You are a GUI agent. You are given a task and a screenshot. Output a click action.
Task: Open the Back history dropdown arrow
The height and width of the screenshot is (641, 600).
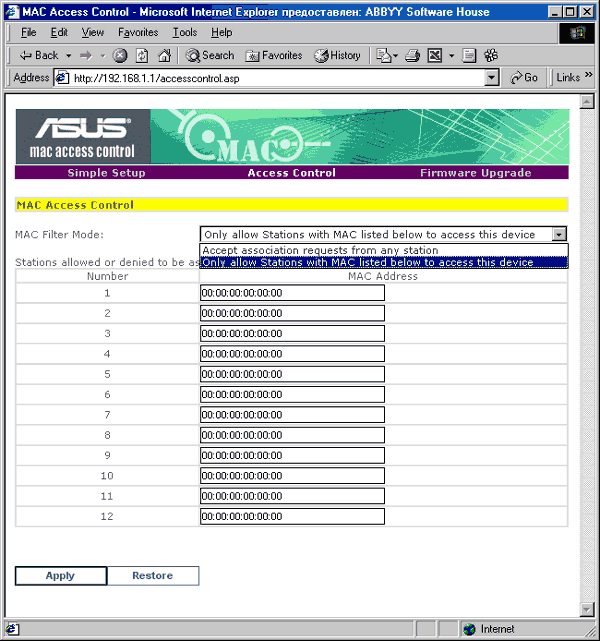point(69,55)
